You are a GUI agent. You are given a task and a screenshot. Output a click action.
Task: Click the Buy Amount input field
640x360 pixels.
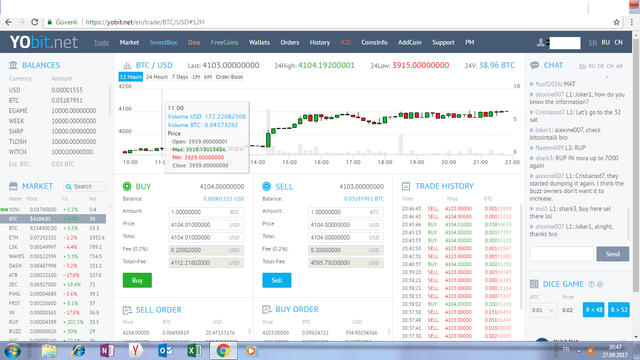(x=206, y=212)
